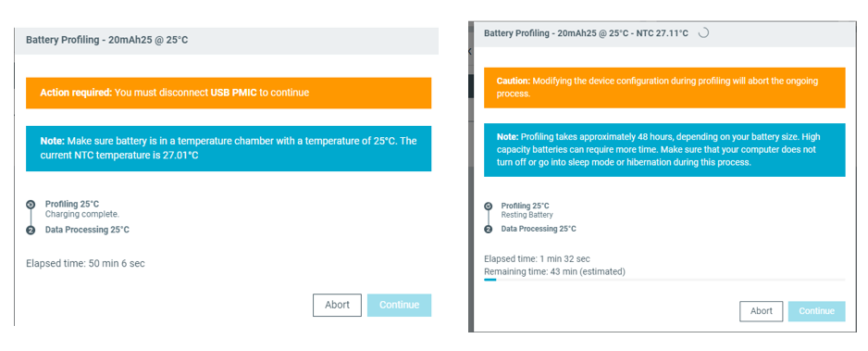868x351 pixels.
Task: Click step 1 circle icon in right dialog
Action: 489,206
